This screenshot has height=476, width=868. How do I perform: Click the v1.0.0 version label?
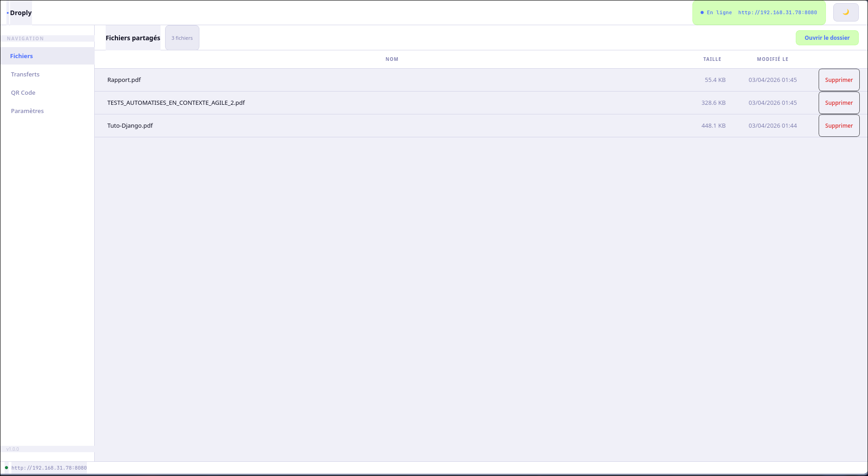13,449
